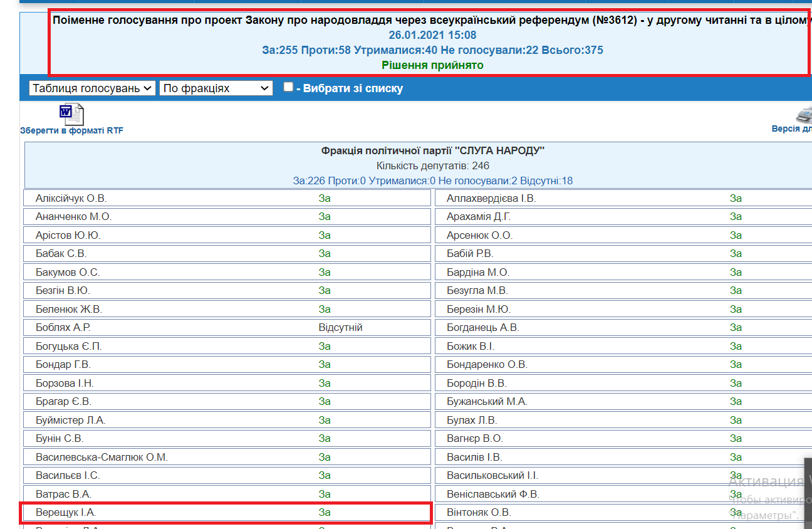Viewport: 812px width, 529px height.
Task: Select deputy Бондар Г.В.
Action: [x=63, y=365]
